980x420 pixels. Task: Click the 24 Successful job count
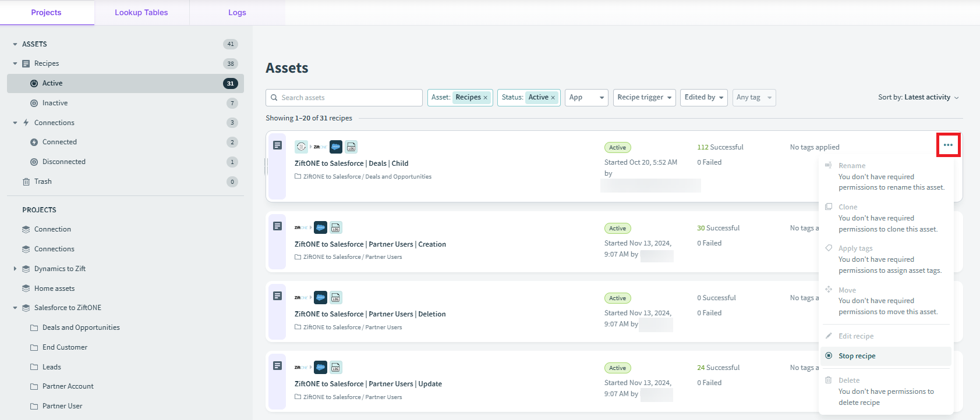[x=719, y=368]
